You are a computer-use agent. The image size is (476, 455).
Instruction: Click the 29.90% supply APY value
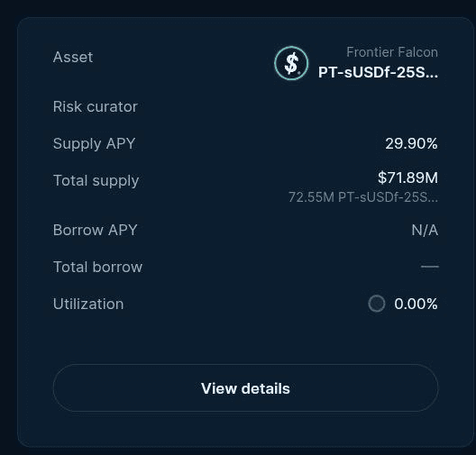(x=411, y=143)
